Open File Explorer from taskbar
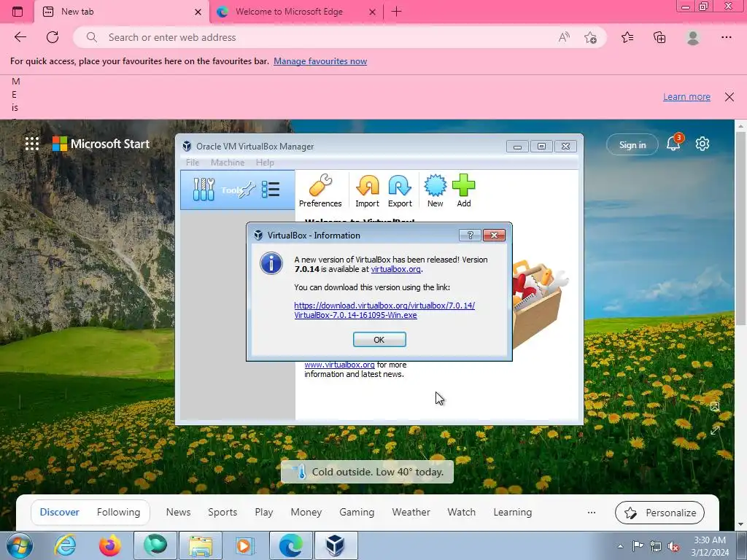747x560 pixels. [200, 545]
